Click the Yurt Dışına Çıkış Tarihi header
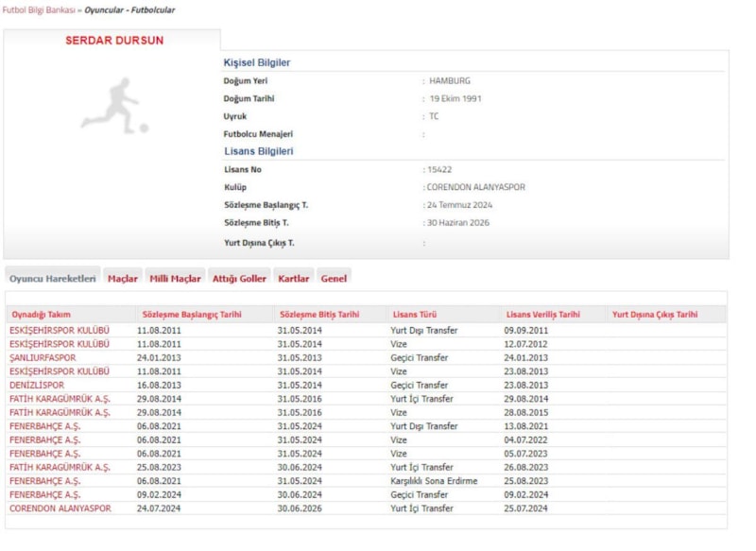The image size is (756, 551). (655, 315)
